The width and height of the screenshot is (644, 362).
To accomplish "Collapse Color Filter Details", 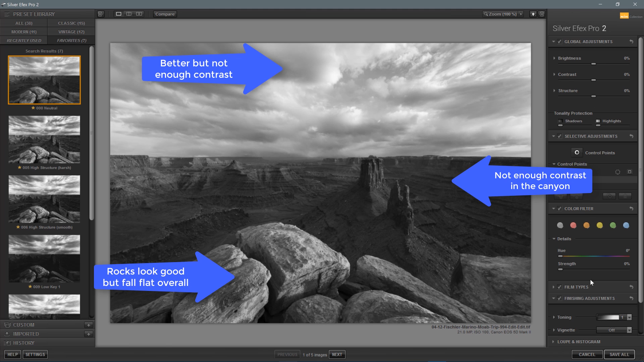I will pyautogui.click(x=554, y=239).
